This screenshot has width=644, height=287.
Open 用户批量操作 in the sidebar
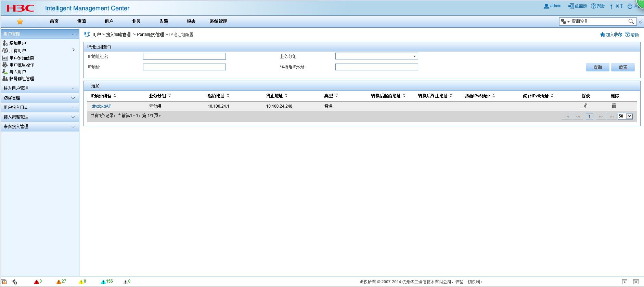click(x=22, y=65)
